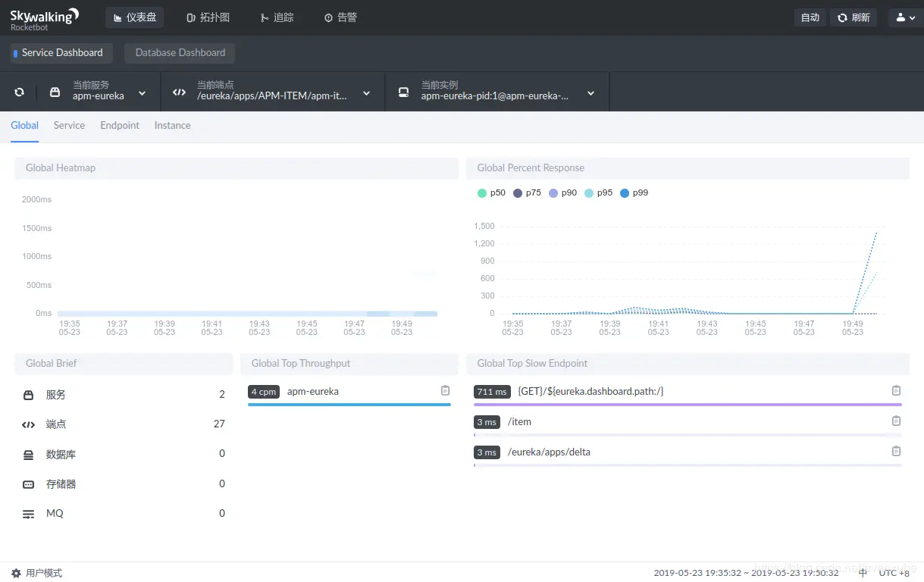
Task: Click the 刷新 refresh button
Action: [x=854, y=17]
